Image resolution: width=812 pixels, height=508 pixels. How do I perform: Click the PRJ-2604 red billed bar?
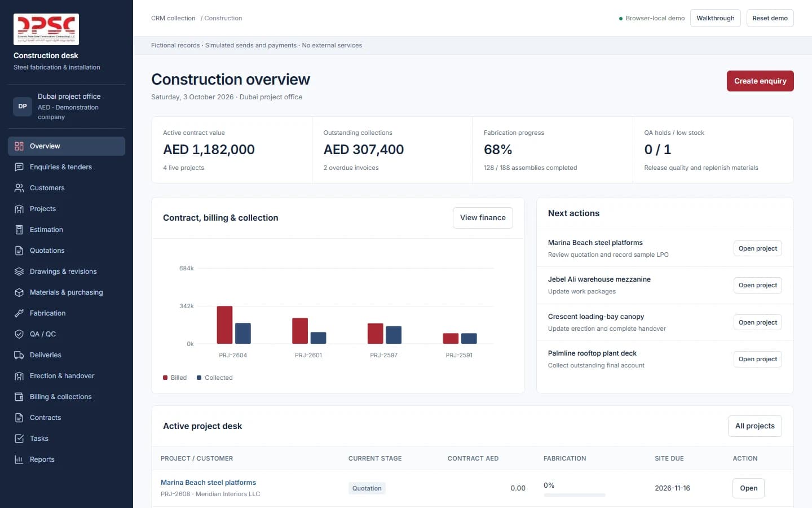click(x=225, y=325)
